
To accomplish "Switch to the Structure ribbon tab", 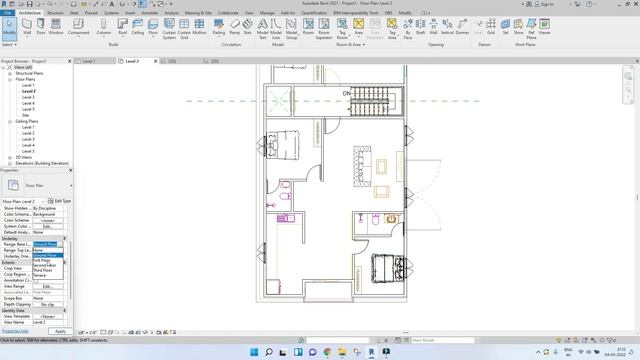I will [x=56, y=13].
